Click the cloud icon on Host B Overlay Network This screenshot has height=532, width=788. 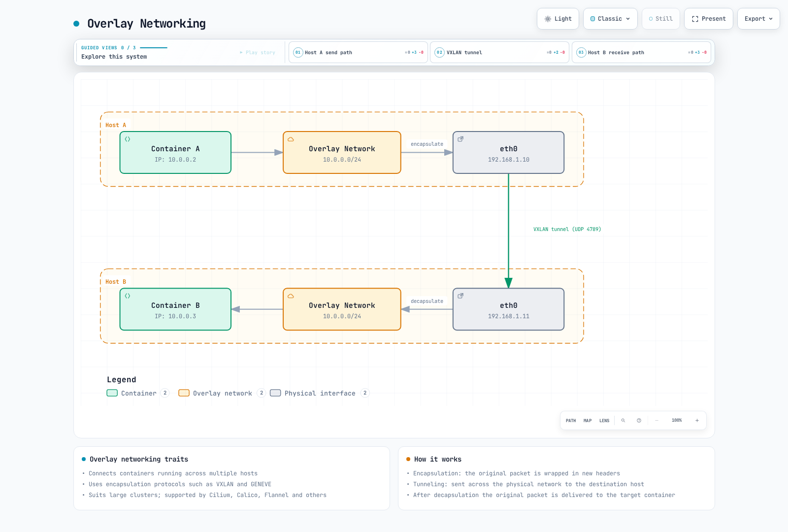point(291,296)
